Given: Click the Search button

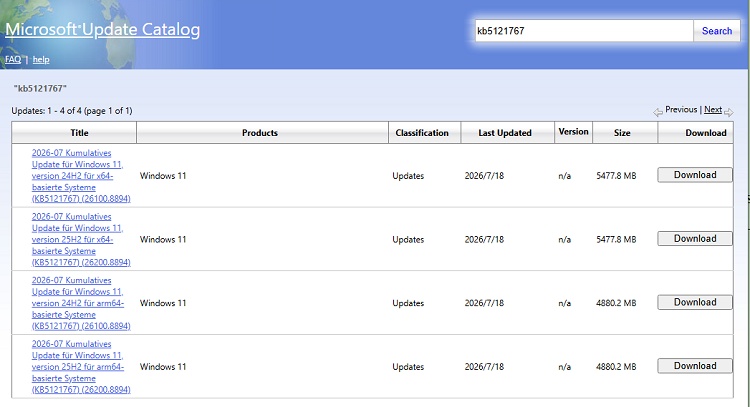Looking at the screenshot, I should (717, 31).
